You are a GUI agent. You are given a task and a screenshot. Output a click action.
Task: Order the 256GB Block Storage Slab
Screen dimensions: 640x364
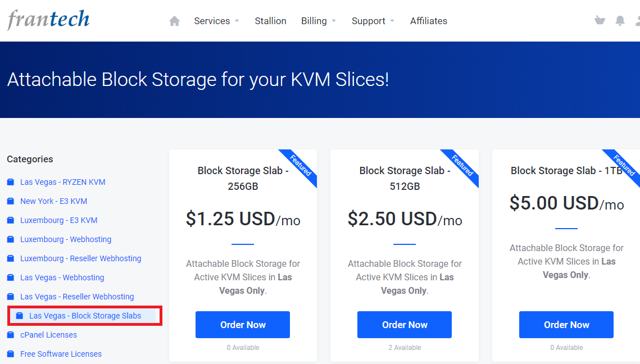click(x=242, y=325)
